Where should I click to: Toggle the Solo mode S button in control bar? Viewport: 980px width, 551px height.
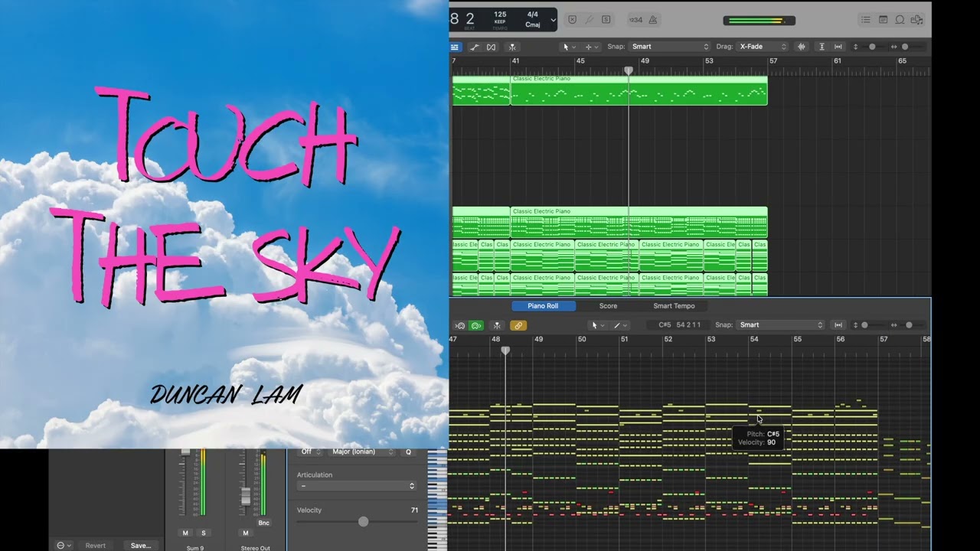point(606,20)
